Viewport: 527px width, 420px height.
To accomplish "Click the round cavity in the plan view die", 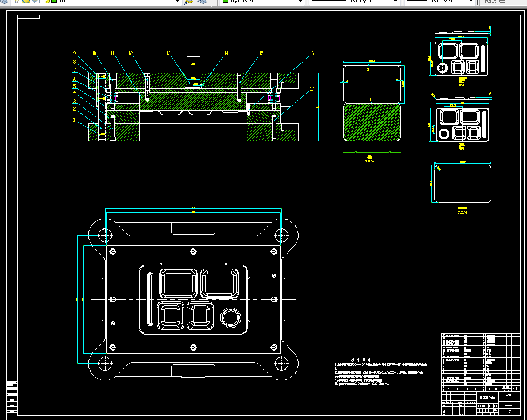I will (231, 317).
